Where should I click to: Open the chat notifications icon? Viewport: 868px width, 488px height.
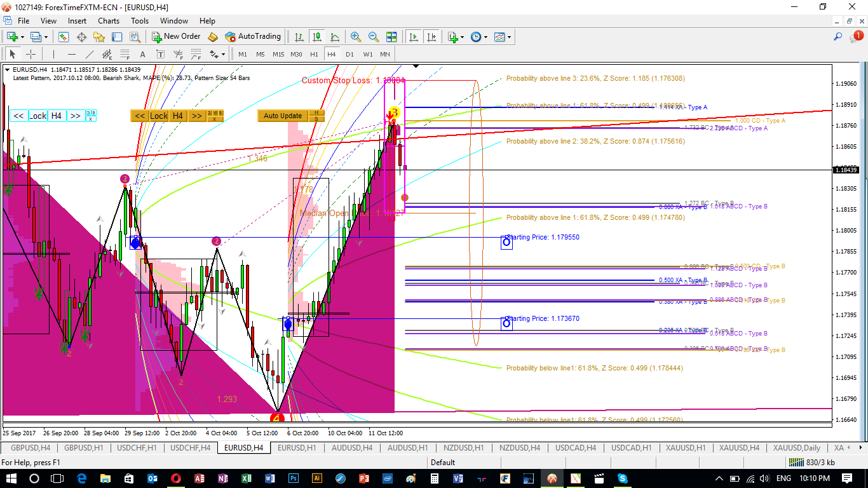coord(856,37)
